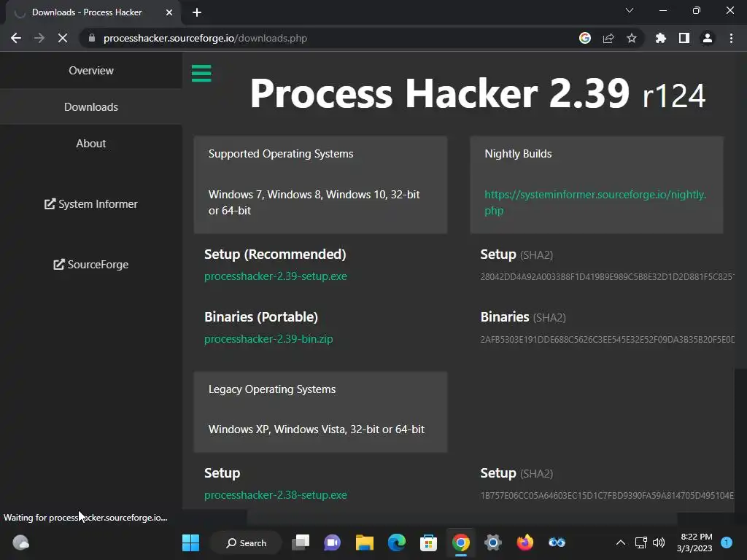
Task: Open the Extensions puzzle-piece icon
Action: 661,38
